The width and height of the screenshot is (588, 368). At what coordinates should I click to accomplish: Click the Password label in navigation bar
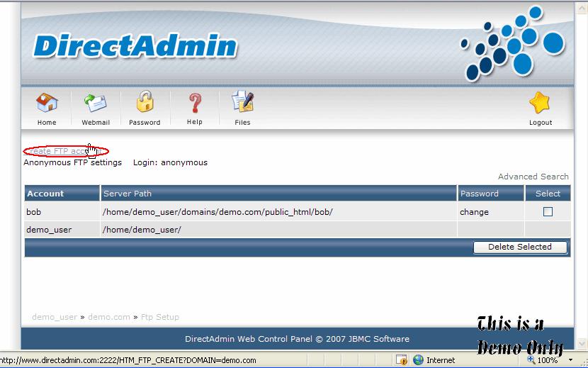coord(145,123)
